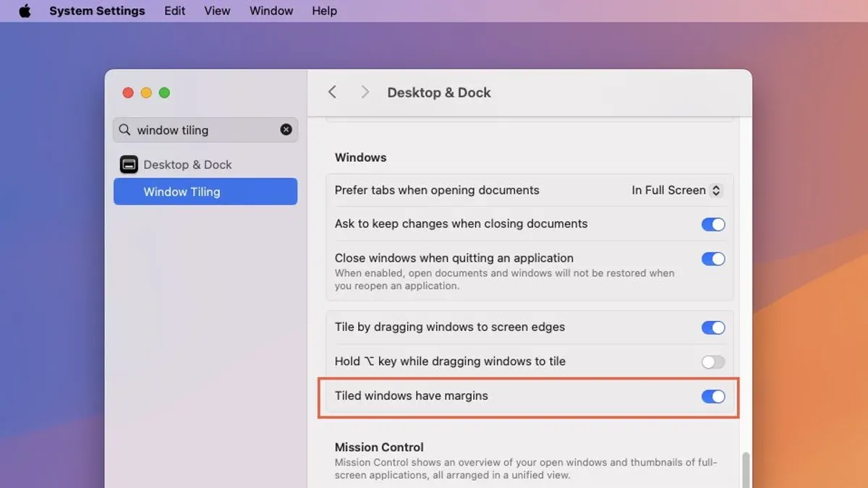The width and height of the screenshot is (868, 488).
Task: Open the View menu
Action: (x=217, y=11)
